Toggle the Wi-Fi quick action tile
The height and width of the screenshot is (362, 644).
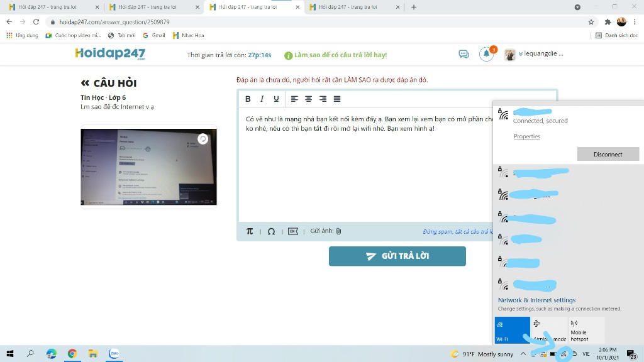click(x=512, y=330)
